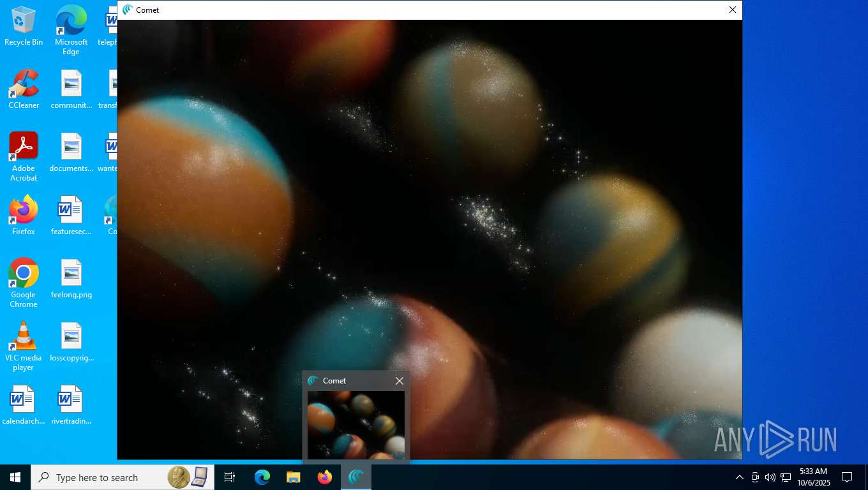Click the Meet Now camera tray icon

pyautogui.click(x=755, y=477)
